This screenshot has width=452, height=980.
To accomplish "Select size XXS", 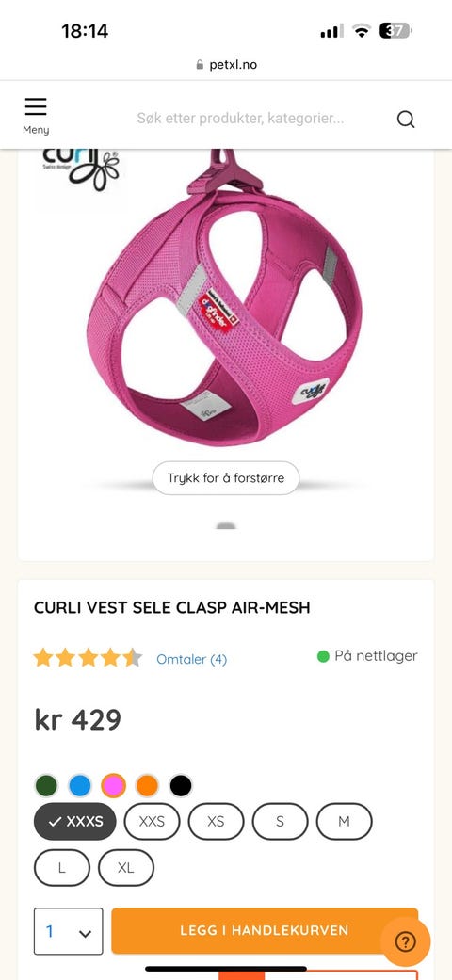I will click(152, 821).
